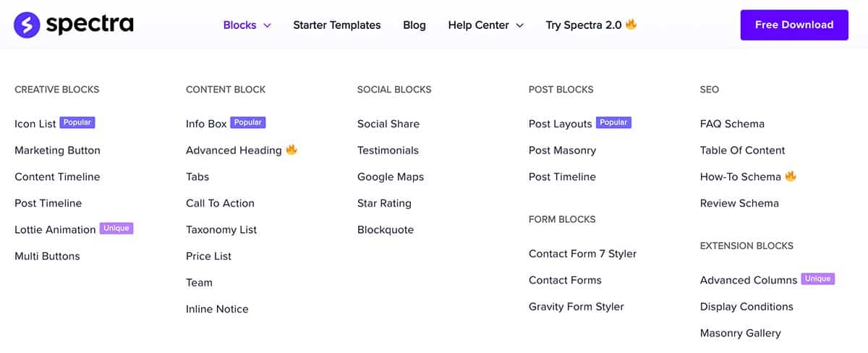Click the Popular badge beside Icon List
The height and width of the screenshot is (353, 868).
point(77,123)
